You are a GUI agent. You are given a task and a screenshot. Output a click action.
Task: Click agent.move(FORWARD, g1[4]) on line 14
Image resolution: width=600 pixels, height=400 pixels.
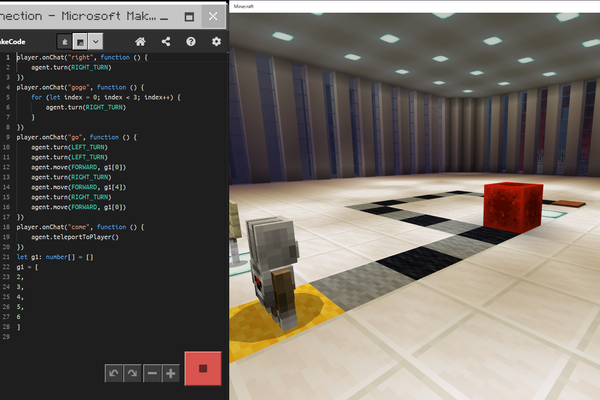coord(78,187)
